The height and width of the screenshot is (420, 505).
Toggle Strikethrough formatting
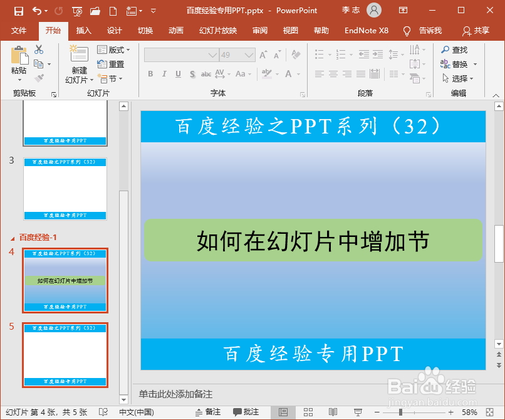pos(206,74)
